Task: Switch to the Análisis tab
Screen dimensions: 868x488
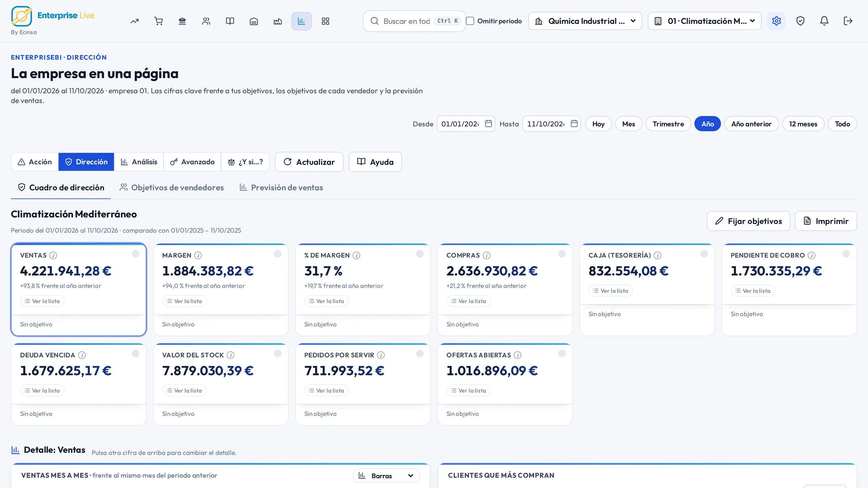Action: tap(139, 162)
